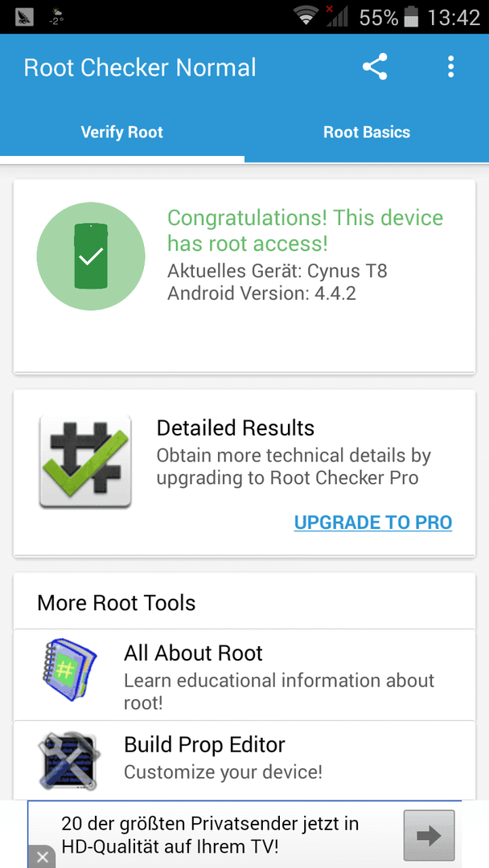The height and width of the screenshot is (868, 489).
Task: Tap the screenshot notification icon
Action: tap(24, 17)
